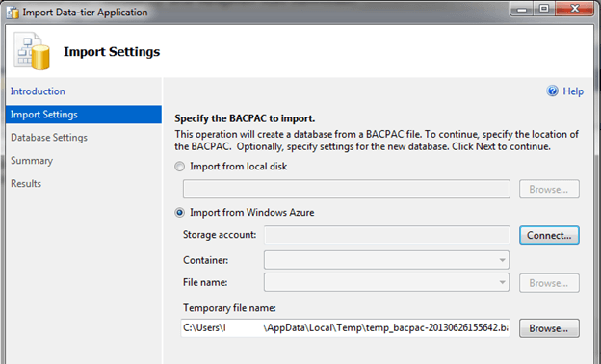
Task: Click the 'Temporary file name:' label
Action: click(x=229, y=308)
